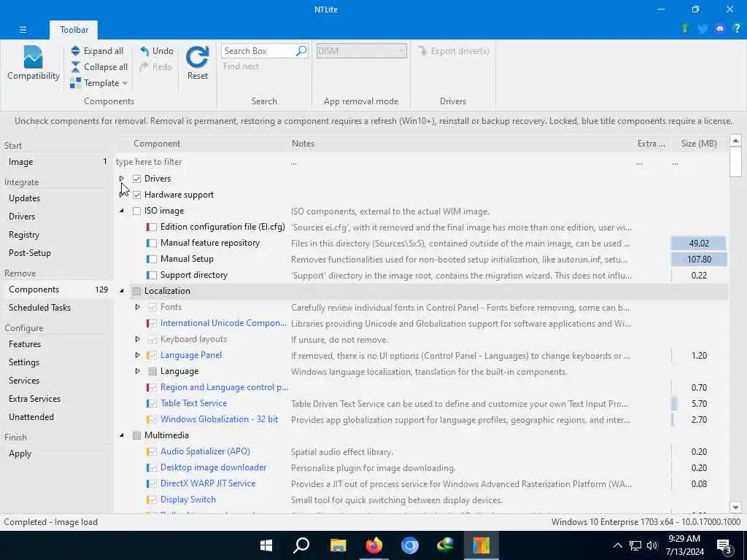Click the scrollbar down arrow
The image size is (747, 560).
pyautogui.click(x=735, y=507)
